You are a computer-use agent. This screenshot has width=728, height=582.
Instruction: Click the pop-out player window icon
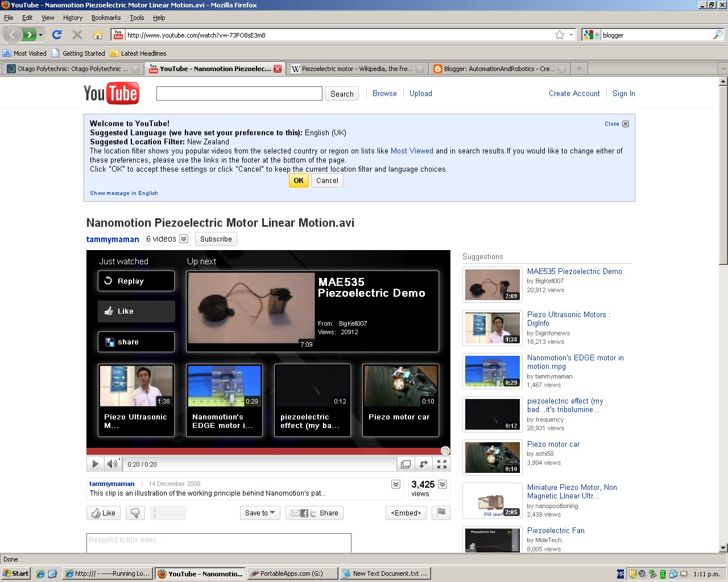coord(406,464)
